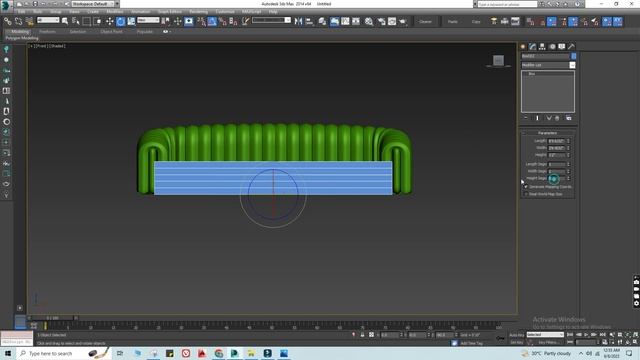
Task: Open the Rendering menu
Action: [198, 12]
